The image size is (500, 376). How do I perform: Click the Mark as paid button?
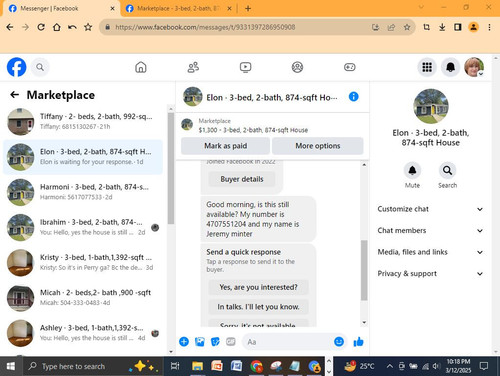click(x=225, y=146)
